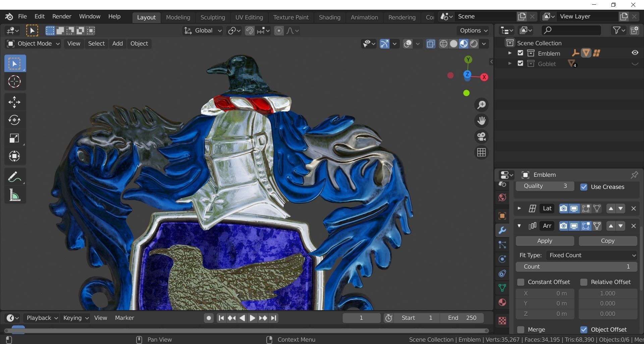Enable the Relative Offset checkbox
The image size is (644, 344).
point(584,282)
